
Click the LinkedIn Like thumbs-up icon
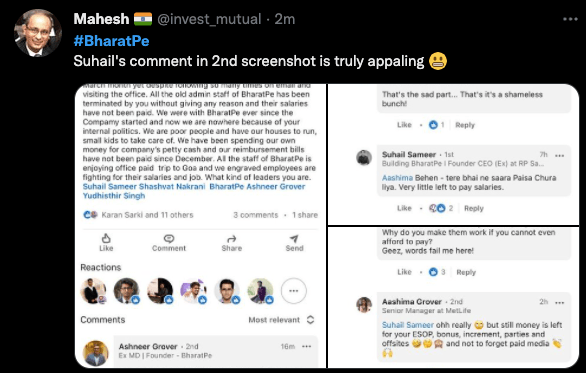(106, 238)
